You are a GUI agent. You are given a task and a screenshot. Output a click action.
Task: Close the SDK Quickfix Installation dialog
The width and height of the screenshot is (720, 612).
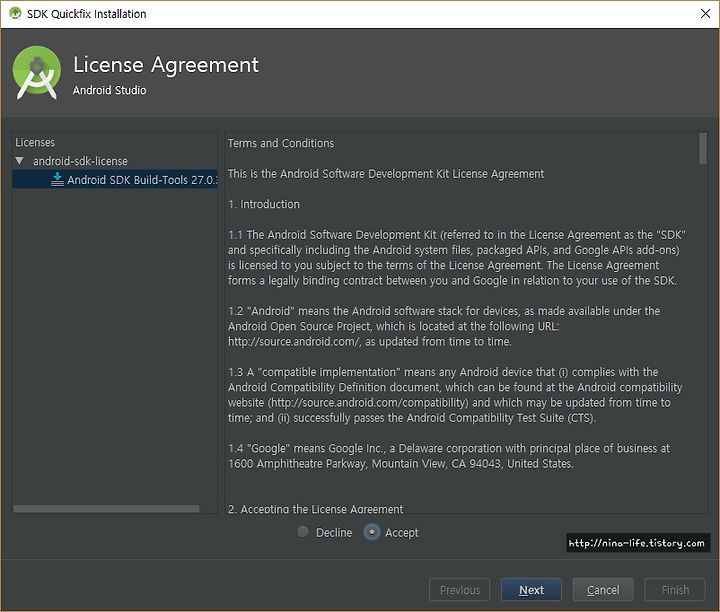pos(705,13)
